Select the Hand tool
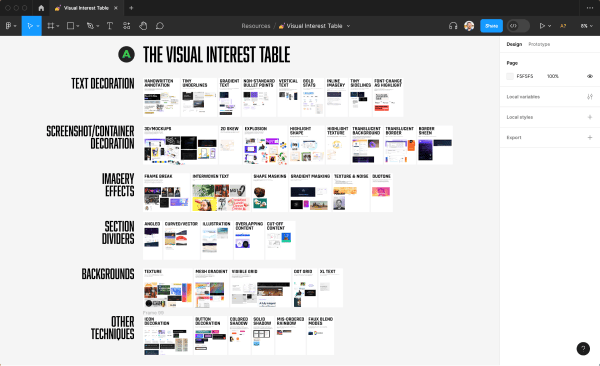Image resolution: width=600 pixels, height=366 pixels. pos(143,26)
